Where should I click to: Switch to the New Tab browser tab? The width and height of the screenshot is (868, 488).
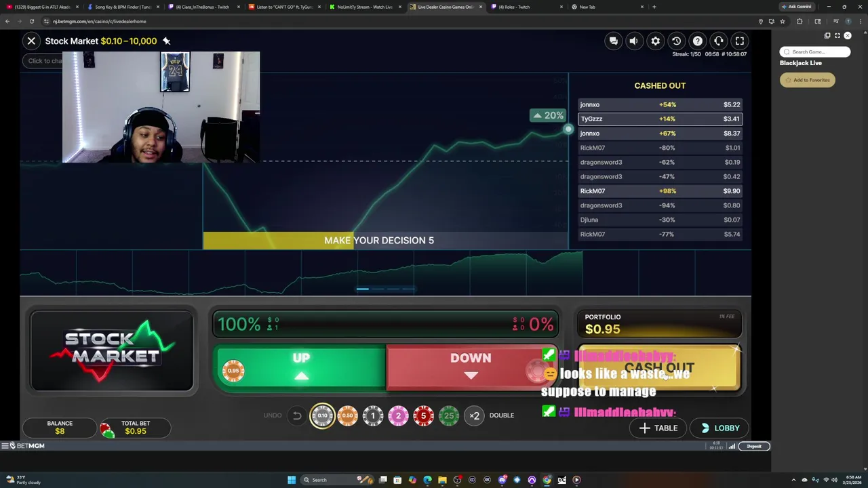(x=607, y=7)
